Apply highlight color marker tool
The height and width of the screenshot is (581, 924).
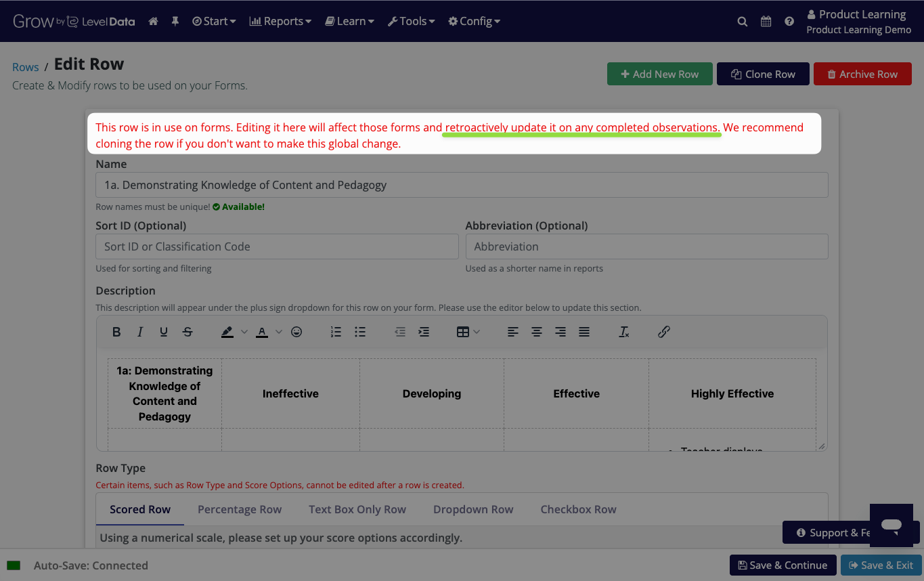(x=227, y=332)
